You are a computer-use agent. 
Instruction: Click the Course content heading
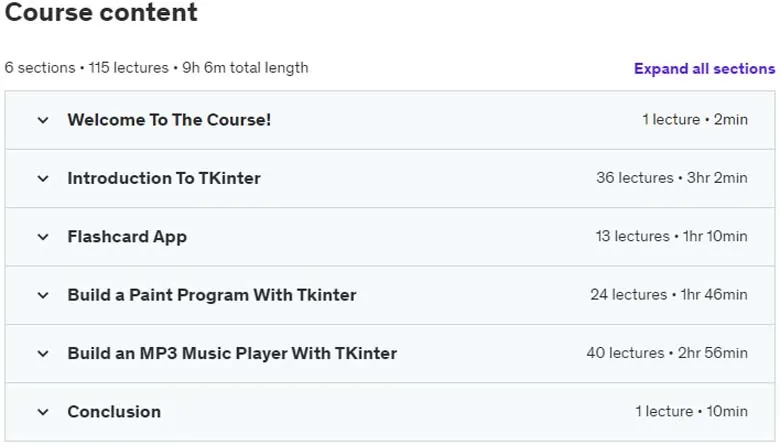(x=101, y=12)
